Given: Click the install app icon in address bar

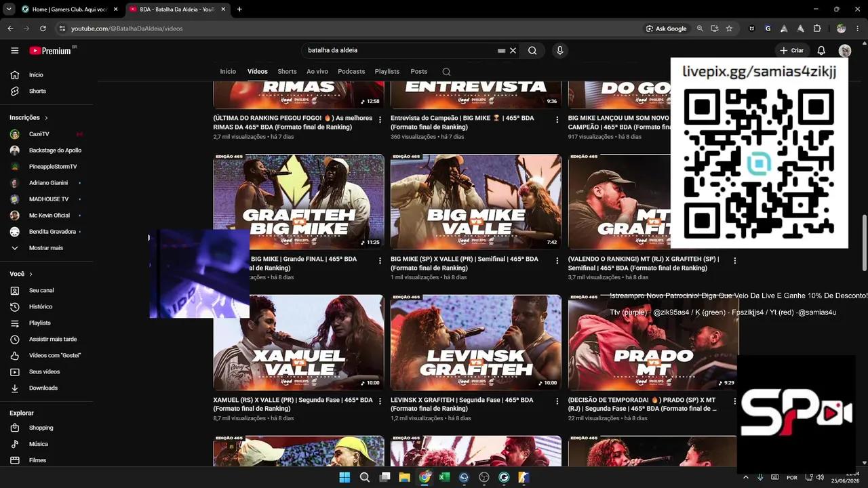Looking at the screenshot, I should [714, 28].
